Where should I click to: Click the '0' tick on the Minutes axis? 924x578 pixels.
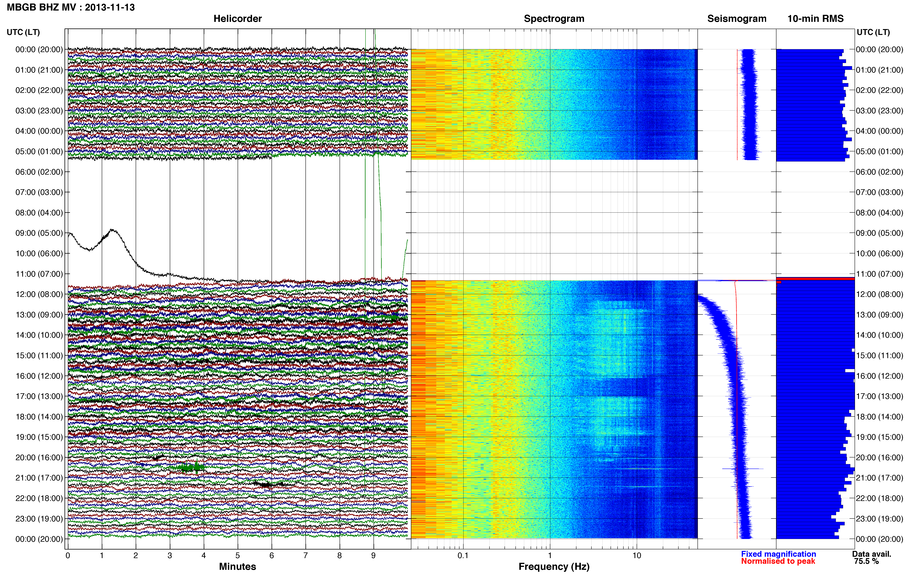(68, 556)
